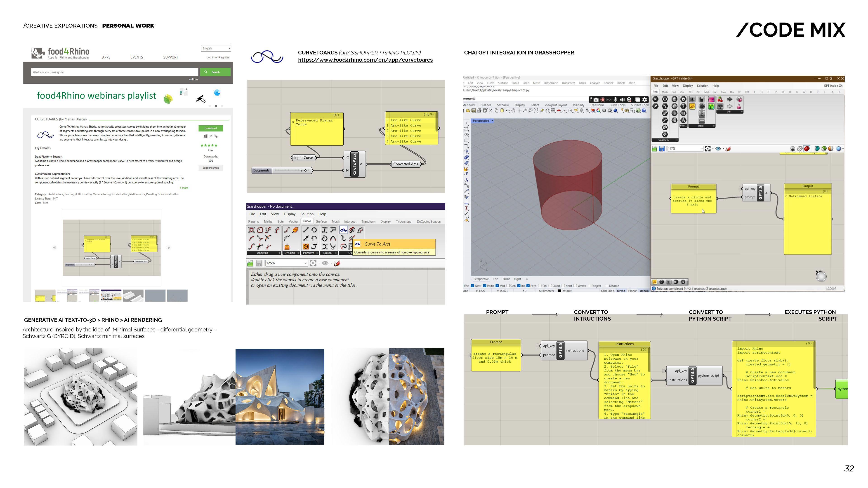Open the Solution menu in Grasshopper
Viewport: 868px width, 488px height.
pyautogui.click(x=307, y=214)
